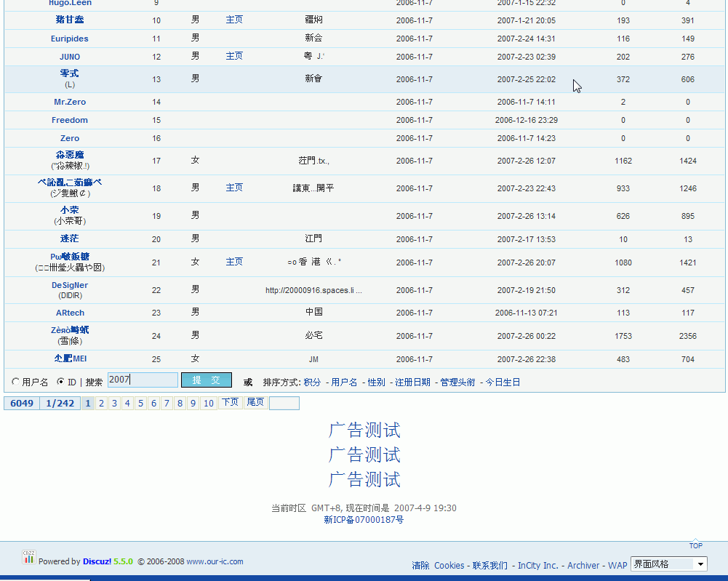The width and height of the screenshot is (728, 581).
Task: Open Zero member profile with ID 16
Action: point(70,138)
